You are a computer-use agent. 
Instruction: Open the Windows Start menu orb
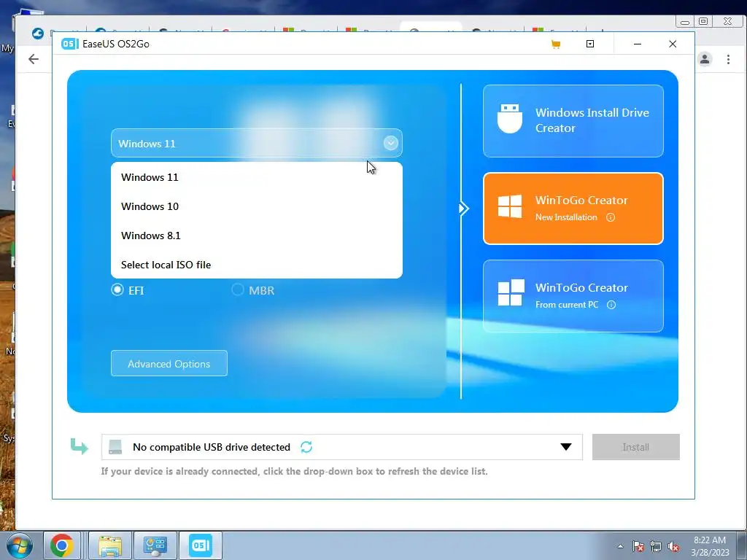[19, 545]
